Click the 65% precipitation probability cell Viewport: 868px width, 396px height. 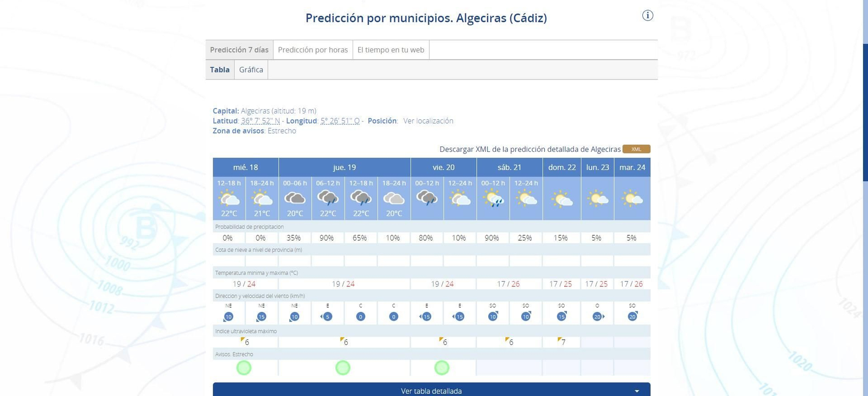point(360,238)
